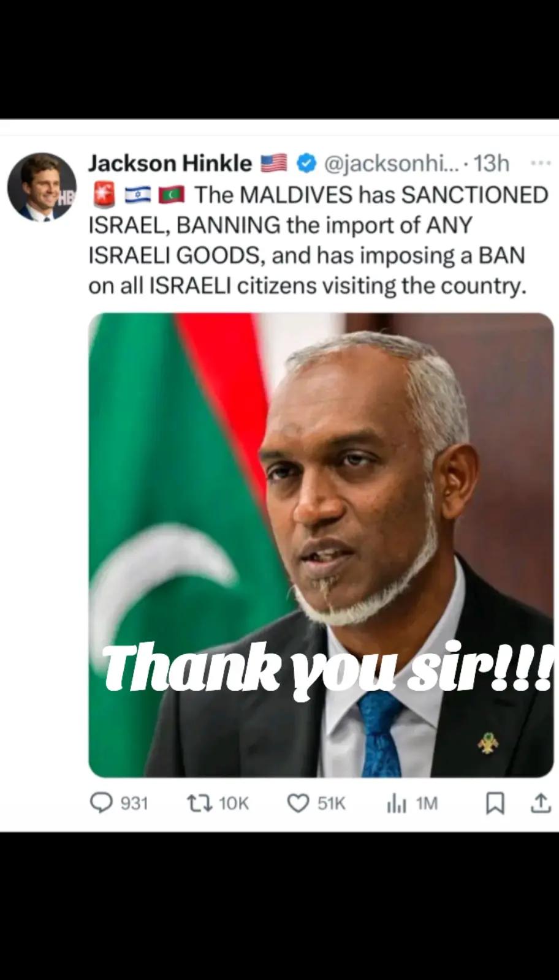Click the red siren emoji in post
Viewport: 559px width, 980px height.
coord(104,195)
